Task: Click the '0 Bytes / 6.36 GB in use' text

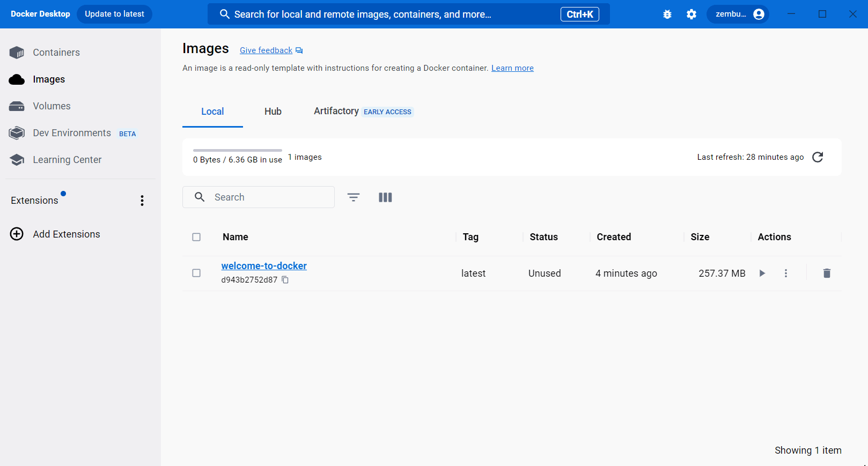Action: pos(238,160)
